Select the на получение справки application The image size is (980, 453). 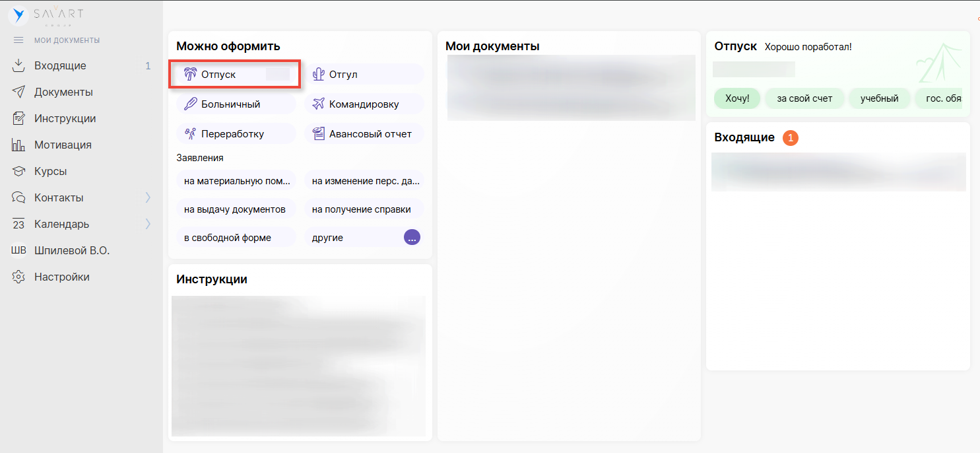361,209
